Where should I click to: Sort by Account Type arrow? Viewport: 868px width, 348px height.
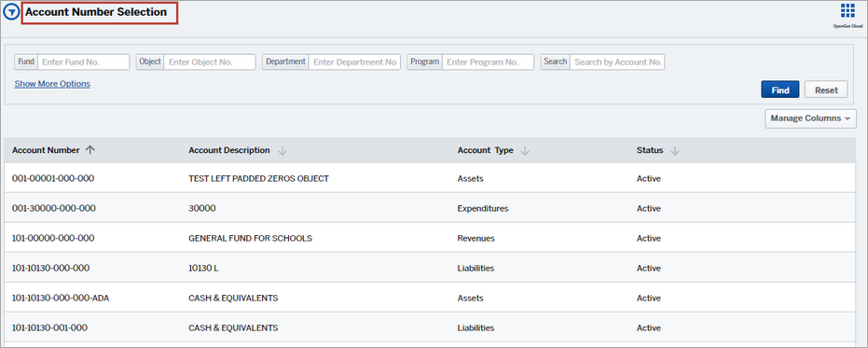pyautogui.click(x=525, y=151)
